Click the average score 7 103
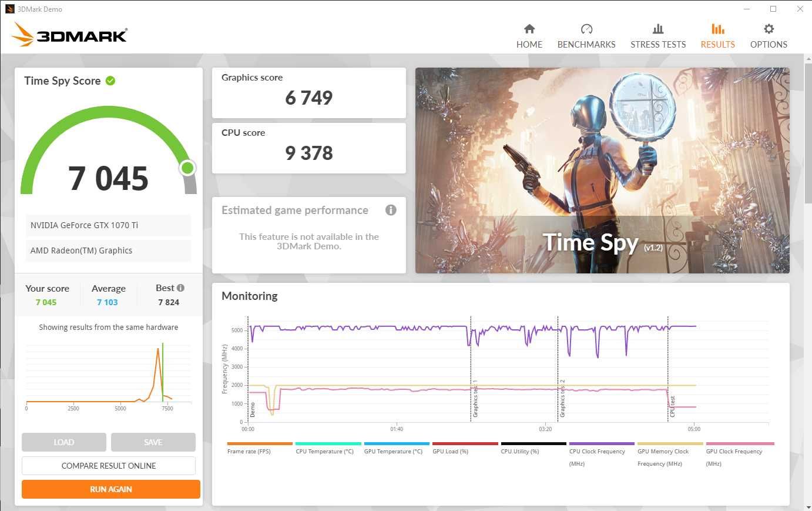812x511 pixels. (x=108, y=302)
